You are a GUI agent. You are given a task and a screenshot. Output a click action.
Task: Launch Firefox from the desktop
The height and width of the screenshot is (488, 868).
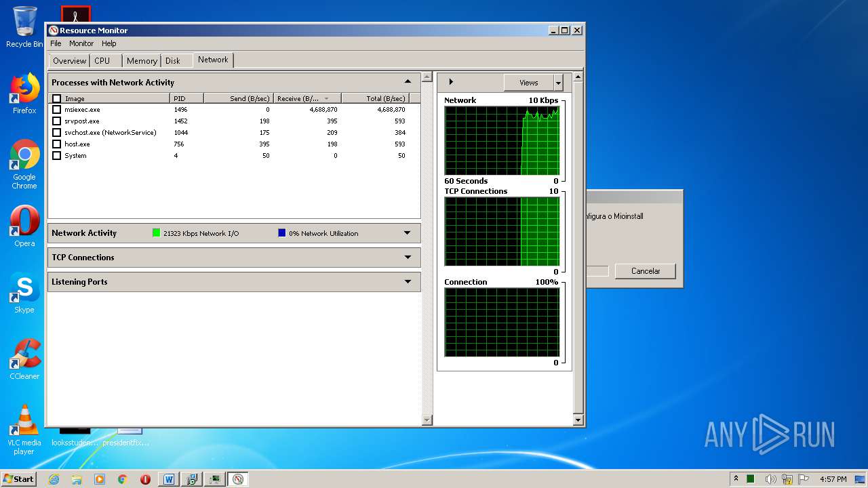(x=24, y=94)
